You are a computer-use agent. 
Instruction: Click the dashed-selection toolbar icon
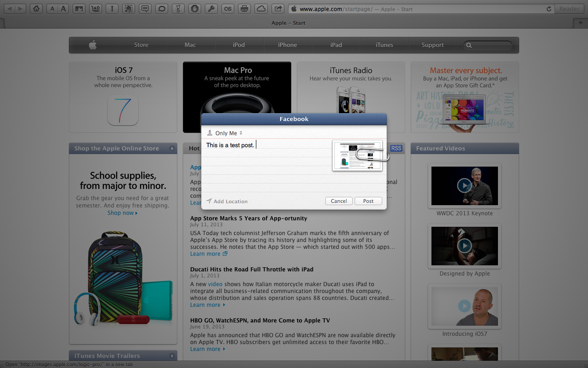[129, 9]
